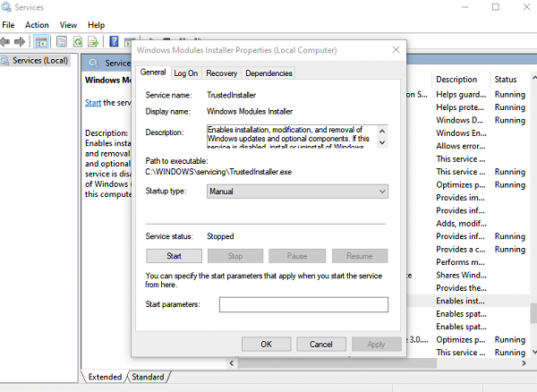Select the row with 'Provides the...' description
Image resolution: width=537 pixels, height=392 pixels.
pyautogui.click(x=468, y=288)
